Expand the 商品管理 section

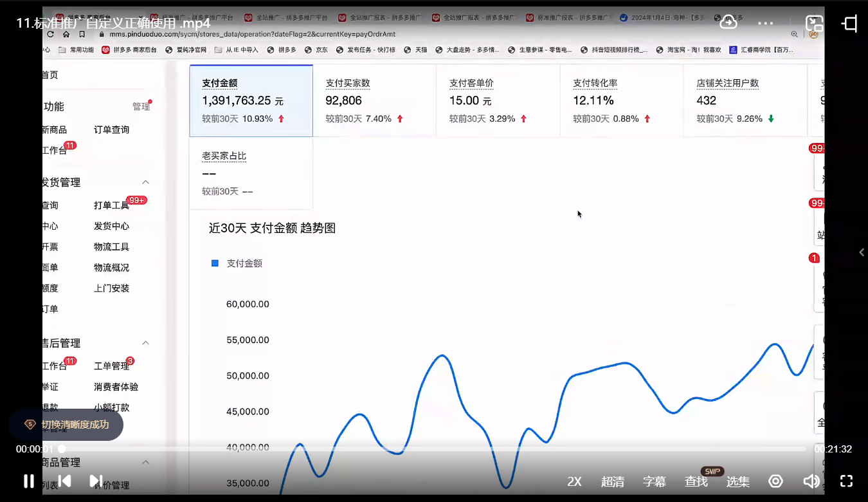click(145, 462)
